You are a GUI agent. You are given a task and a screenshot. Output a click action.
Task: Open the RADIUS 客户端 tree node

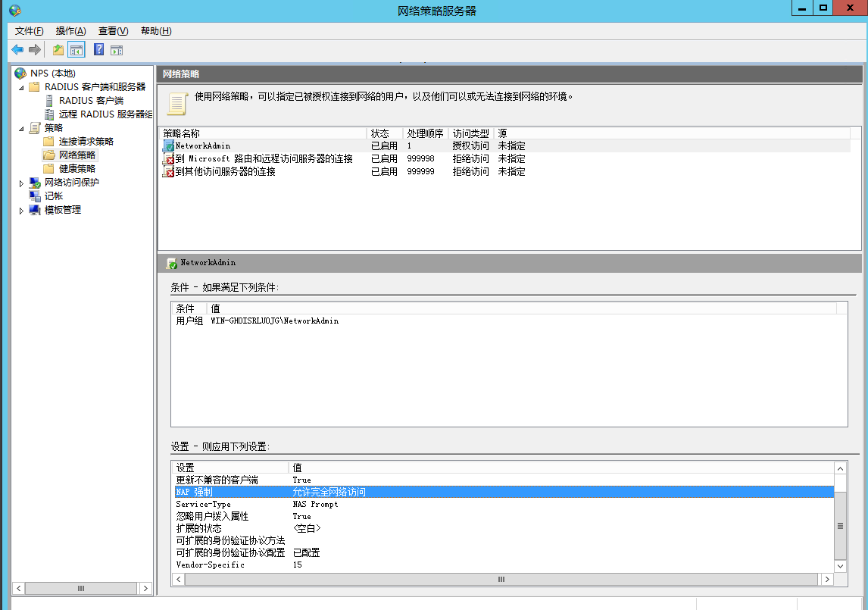tap(91, 101)
